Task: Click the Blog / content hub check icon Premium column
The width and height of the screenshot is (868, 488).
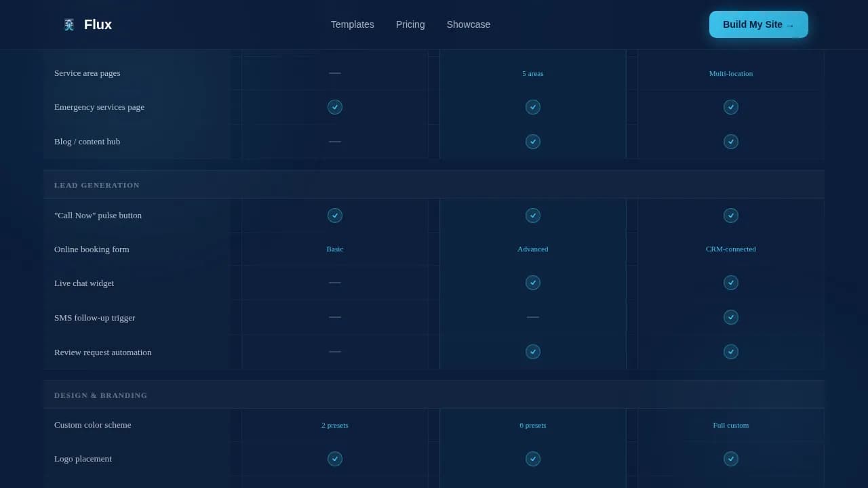Action: [x=731, y=142]
